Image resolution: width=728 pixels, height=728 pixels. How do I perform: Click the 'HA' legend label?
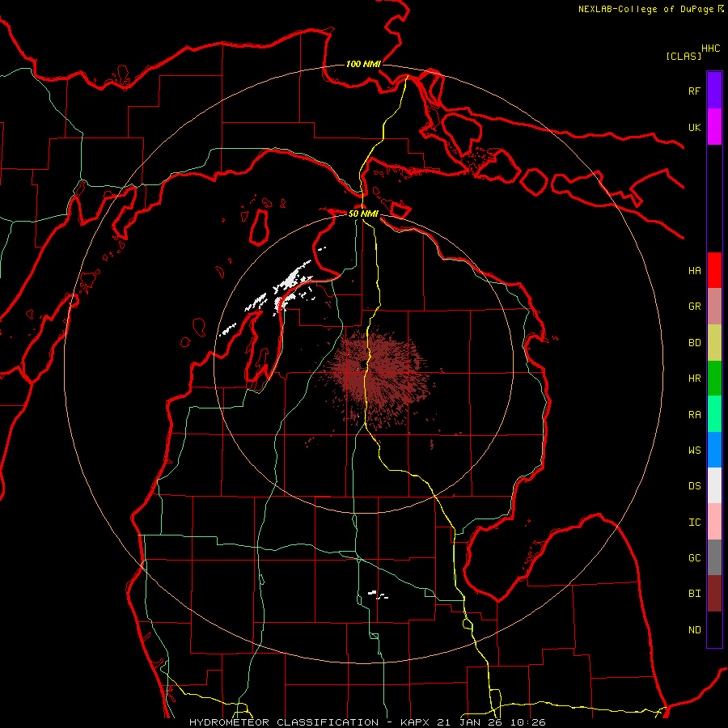point(694,271)
